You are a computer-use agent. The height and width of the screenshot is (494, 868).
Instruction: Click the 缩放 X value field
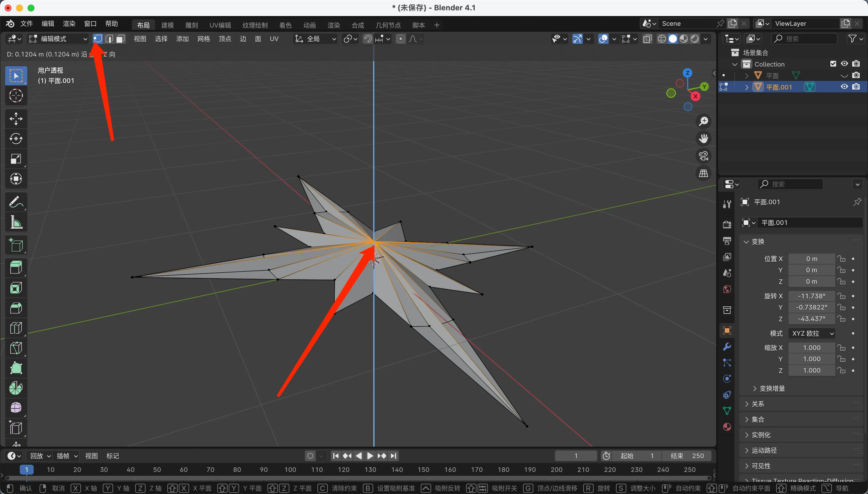pos(811,347)
